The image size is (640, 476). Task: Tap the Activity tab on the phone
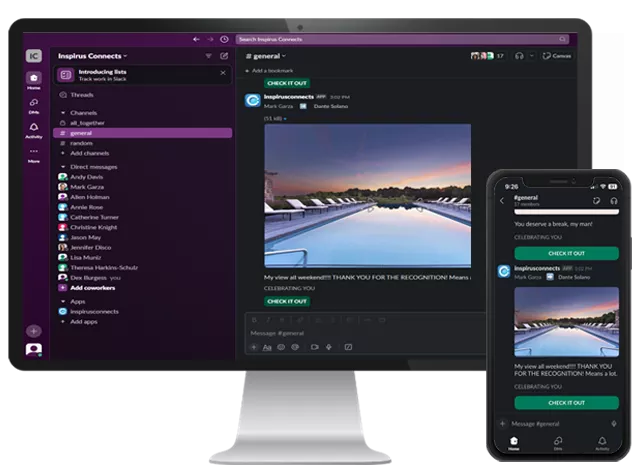pos(602,441)
